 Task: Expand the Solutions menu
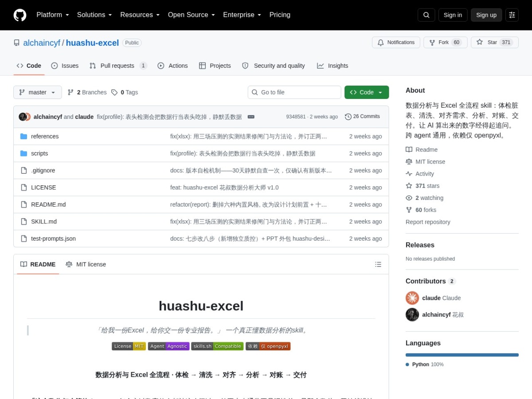tap(94, 15)
